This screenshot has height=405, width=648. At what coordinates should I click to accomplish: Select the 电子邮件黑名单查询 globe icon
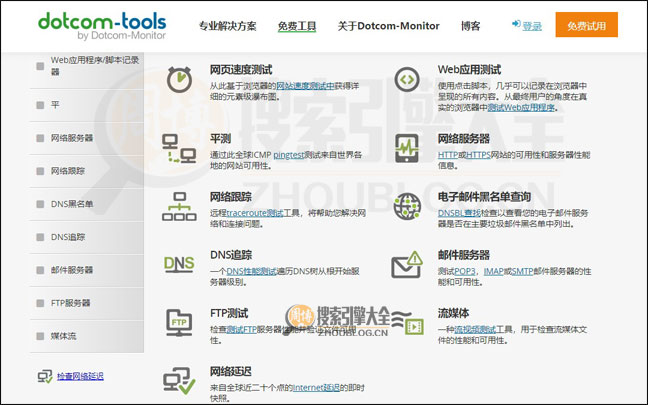click(x=407, y=206)
